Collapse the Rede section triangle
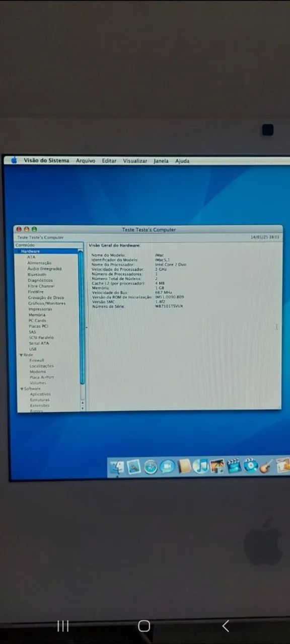 pyautogui.click(x=21, y=355)
